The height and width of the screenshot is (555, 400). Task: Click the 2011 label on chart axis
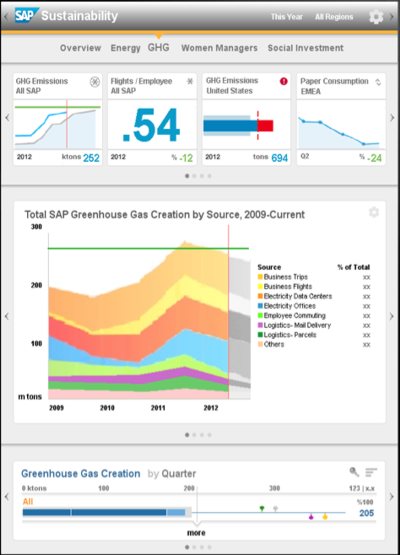tap(158, 408)
